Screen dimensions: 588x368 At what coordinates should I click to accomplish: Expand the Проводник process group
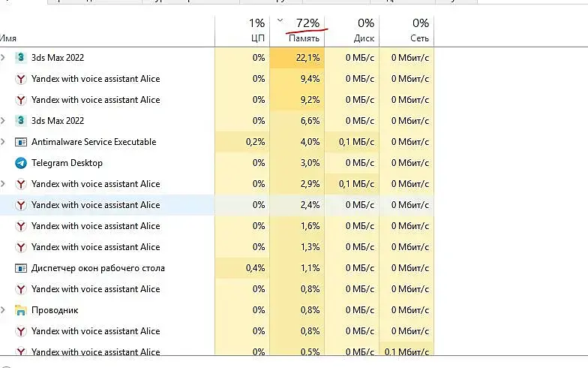pos(4,310)
